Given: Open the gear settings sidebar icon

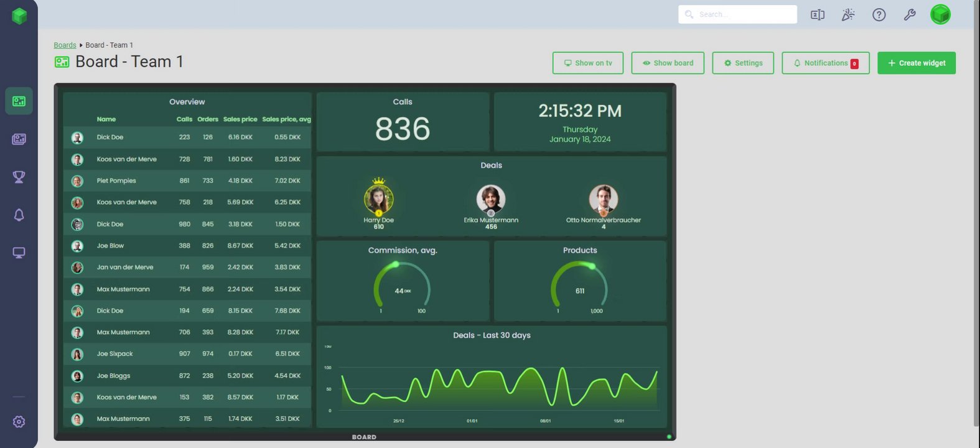Looking at the screenshot, I should tap(19, 422).
